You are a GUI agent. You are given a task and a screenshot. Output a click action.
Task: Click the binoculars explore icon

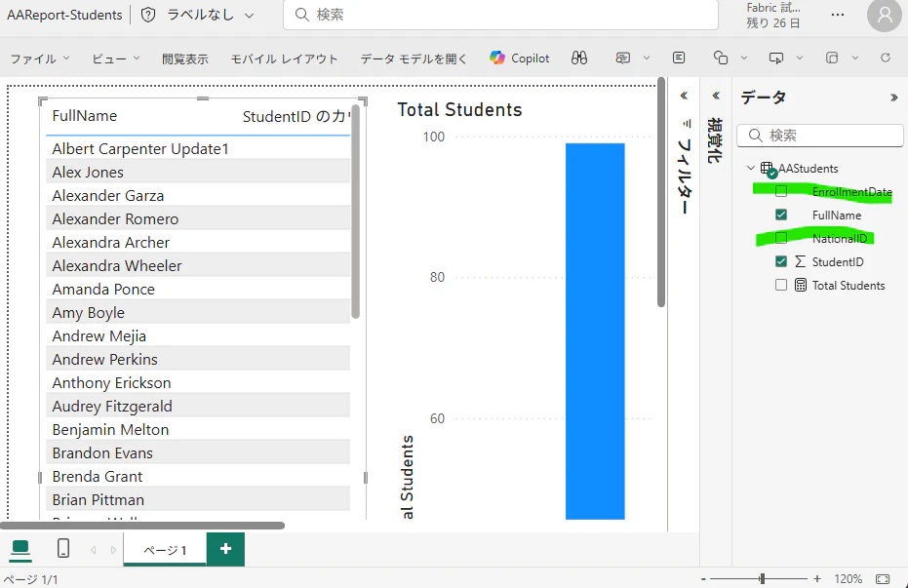coord(579,58)
